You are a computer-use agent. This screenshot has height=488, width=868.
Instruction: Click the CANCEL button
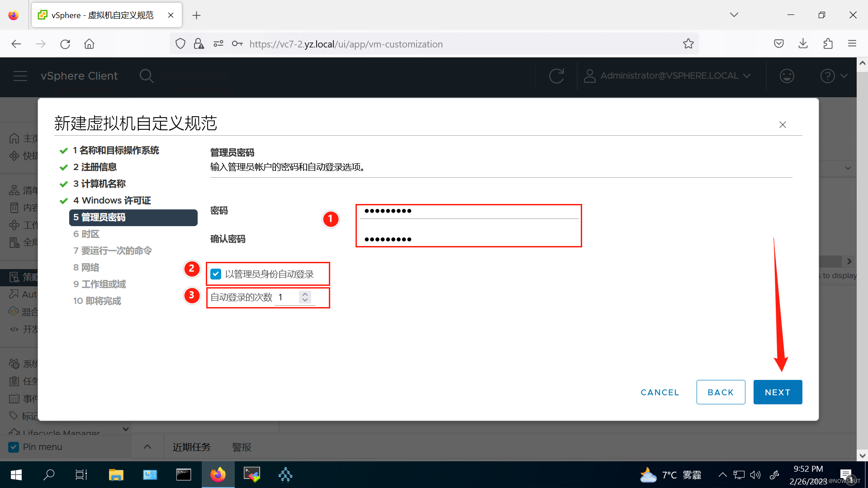[659, 392]
